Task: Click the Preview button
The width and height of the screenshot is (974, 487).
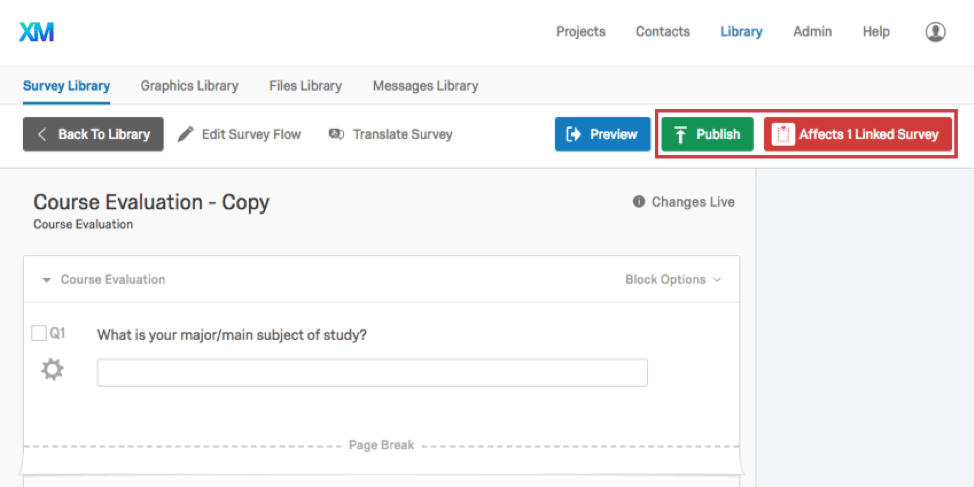Action: click(602, 134)
